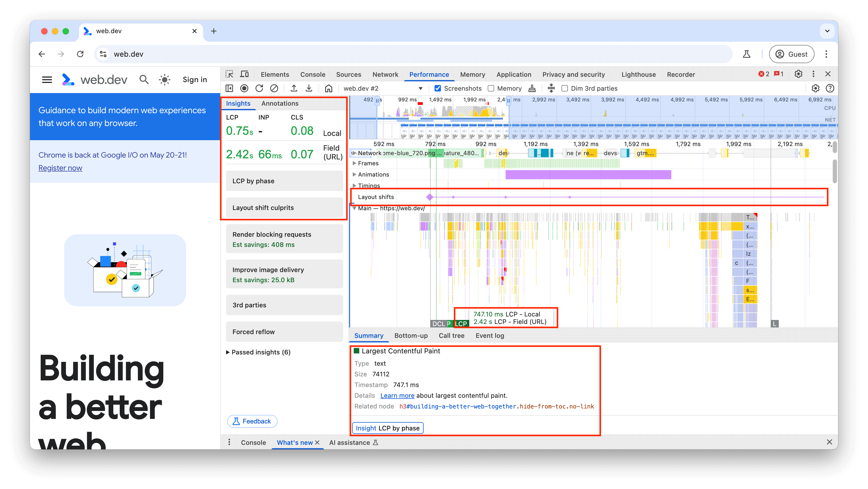Click the clear performance data icon
The height and width of the screenshot is (489, 868).
275,88
